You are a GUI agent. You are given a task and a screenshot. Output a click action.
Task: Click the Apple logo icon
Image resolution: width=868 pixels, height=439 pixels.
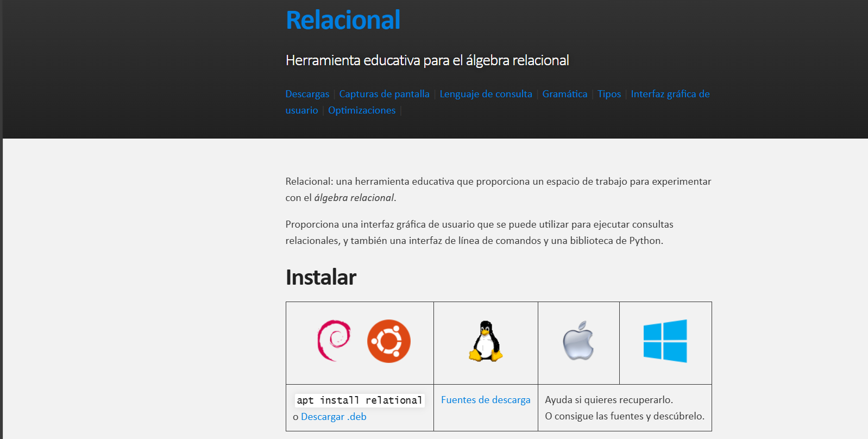point(578,341)
